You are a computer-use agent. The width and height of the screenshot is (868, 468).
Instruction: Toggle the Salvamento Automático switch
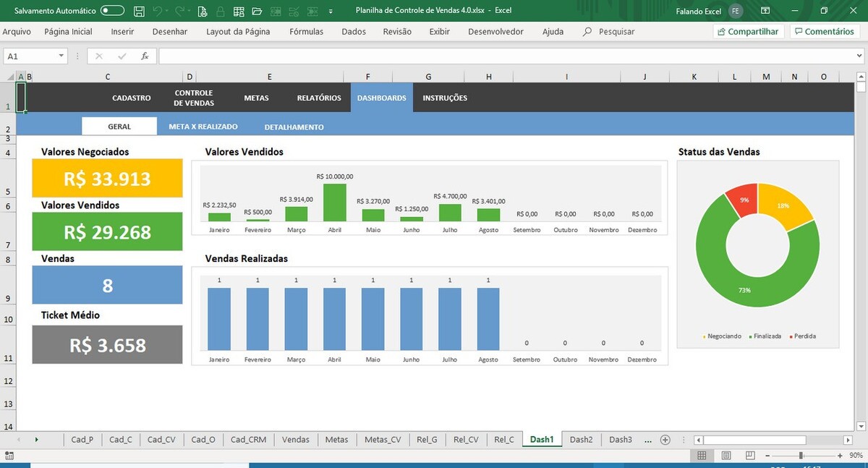coord(112,11)
